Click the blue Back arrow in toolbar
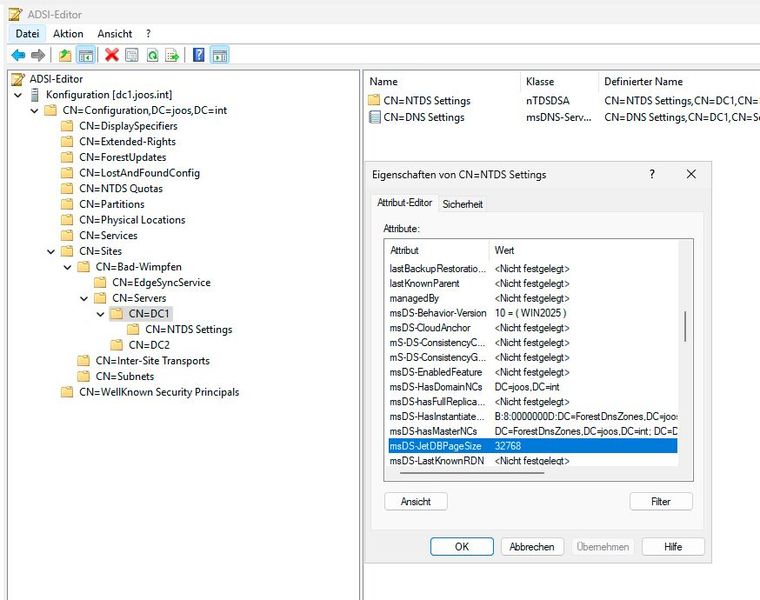The width and height of the screenshot is (760, 600). (x=18, y=55)
